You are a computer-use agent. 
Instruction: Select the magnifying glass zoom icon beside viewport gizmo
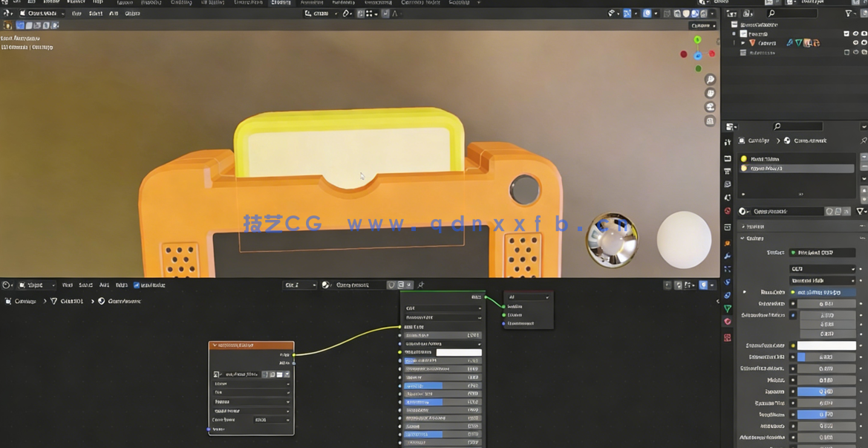[x=711, y=79]
